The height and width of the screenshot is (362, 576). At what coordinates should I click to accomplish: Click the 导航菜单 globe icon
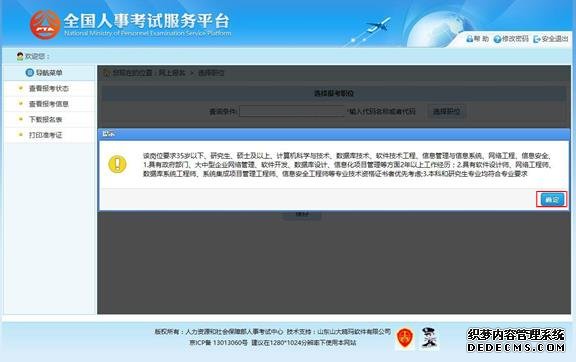(30, 72)
